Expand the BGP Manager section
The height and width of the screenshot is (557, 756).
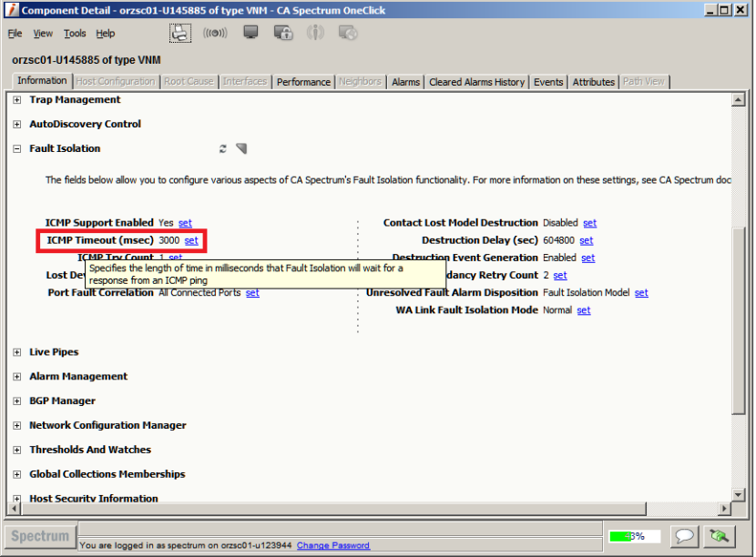(x=15, y=400)
